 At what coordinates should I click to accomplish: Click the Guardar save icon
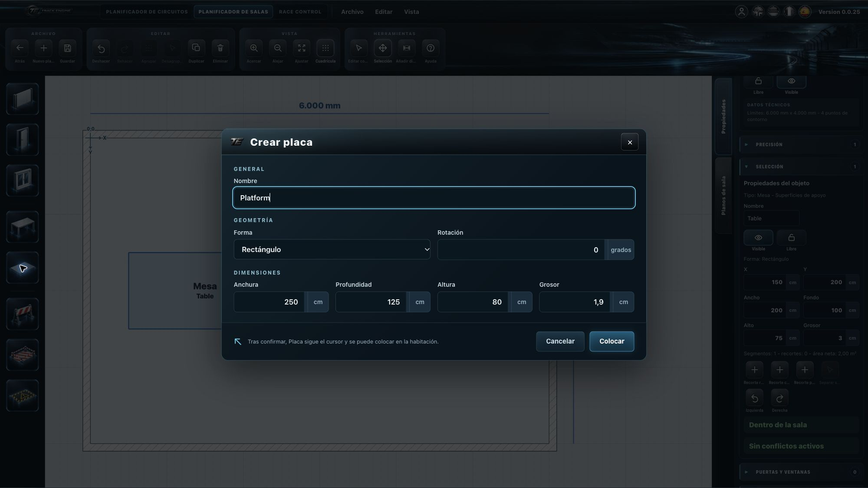[x=68, y=48]
